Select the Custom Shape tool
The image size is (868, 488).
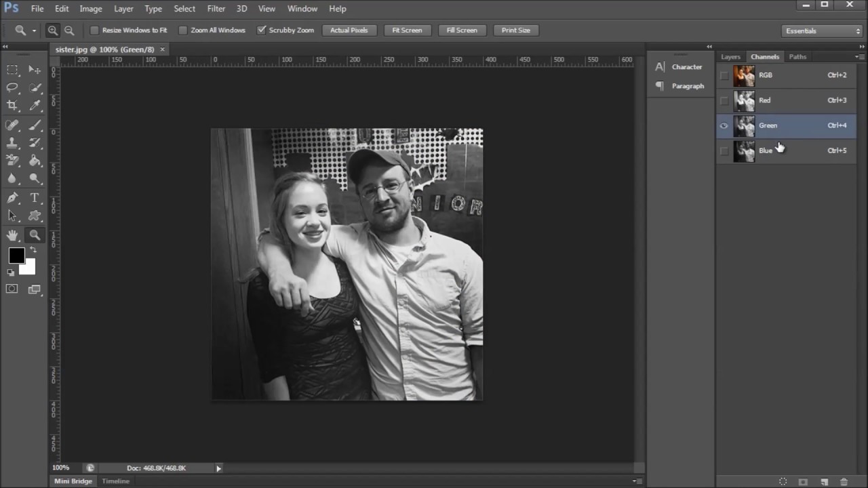tap(35, 216)
